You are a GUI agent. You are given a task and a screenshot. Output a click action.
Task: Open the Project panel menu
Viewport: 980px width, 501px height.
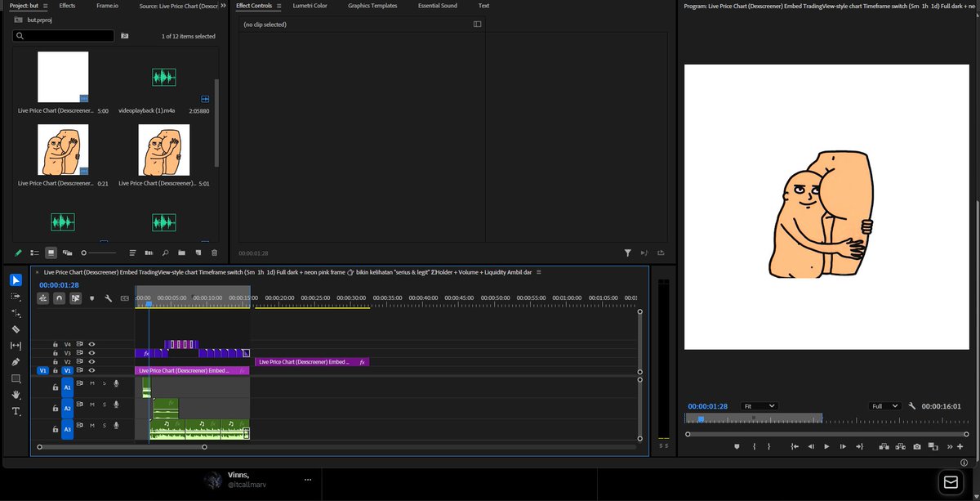pos(47,6)
